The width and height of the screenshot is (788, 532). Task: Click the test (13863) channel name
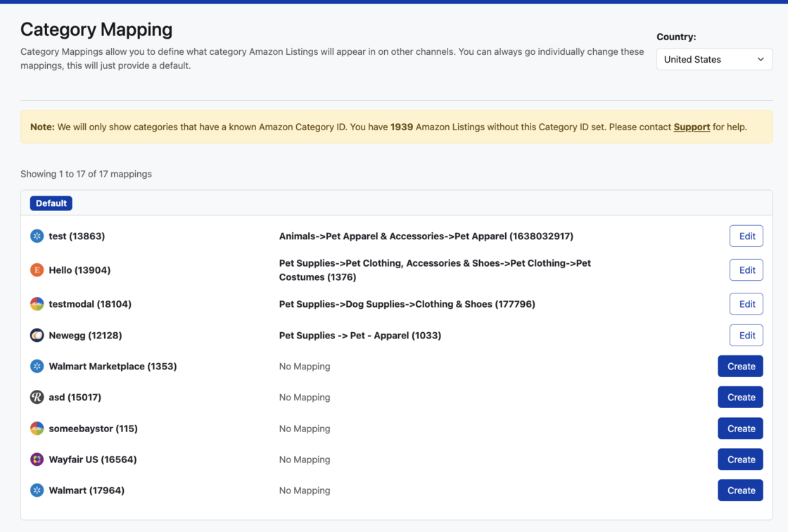coord(77,236)
